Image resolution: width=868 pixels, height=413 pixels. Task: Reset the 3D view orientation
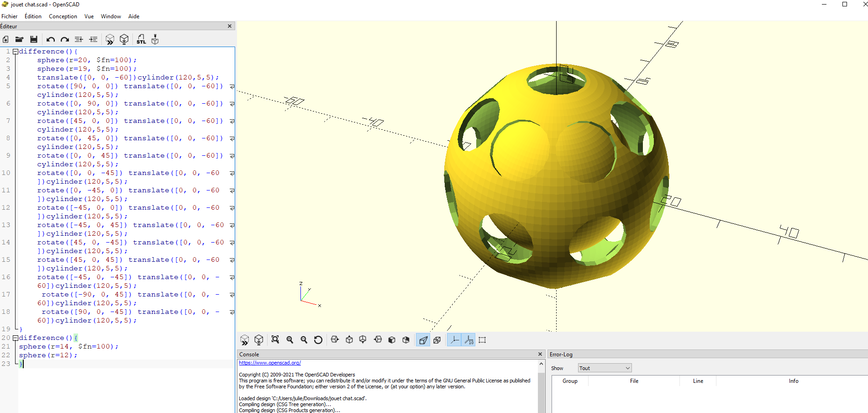[x=318, y=340]
